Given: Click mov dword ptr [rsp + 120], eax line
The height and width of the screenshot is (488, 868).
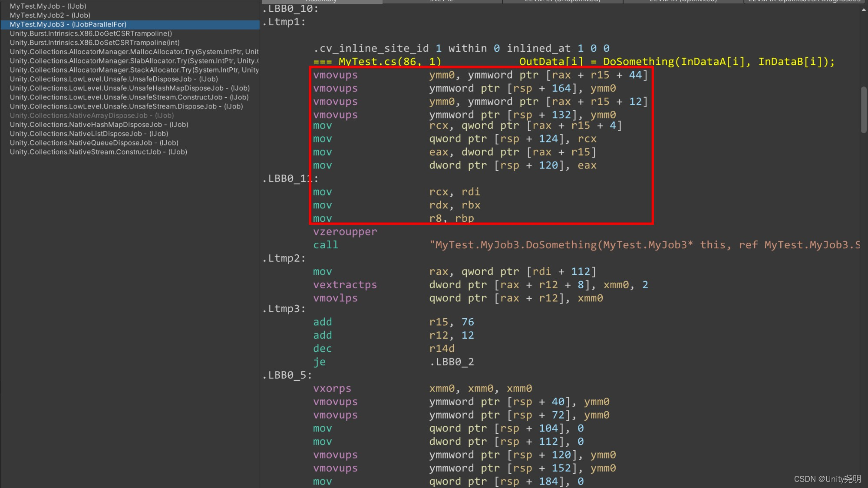Looking at the screenshot, I should click(x=455, y=165).
